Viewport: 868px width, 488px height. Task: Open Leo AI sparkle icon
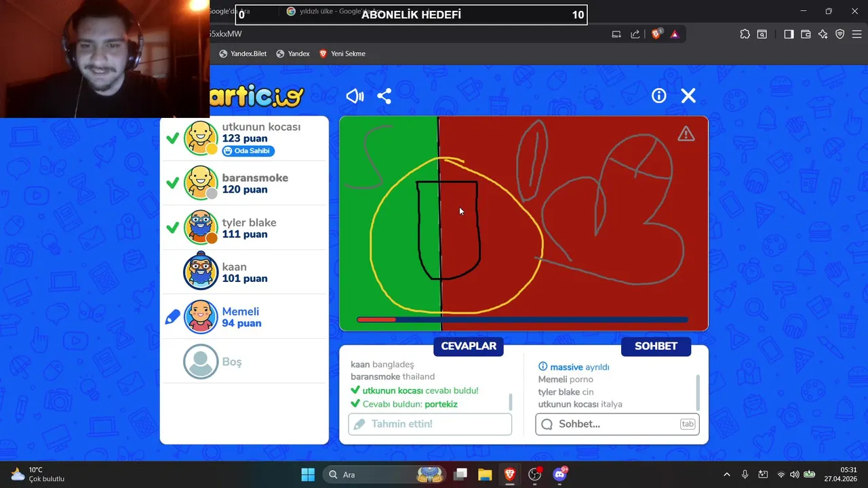[x=823, y=34]
